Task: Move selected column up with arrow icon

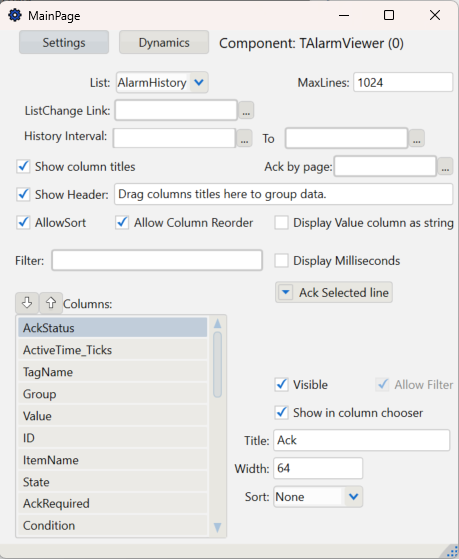Action: 51,303
